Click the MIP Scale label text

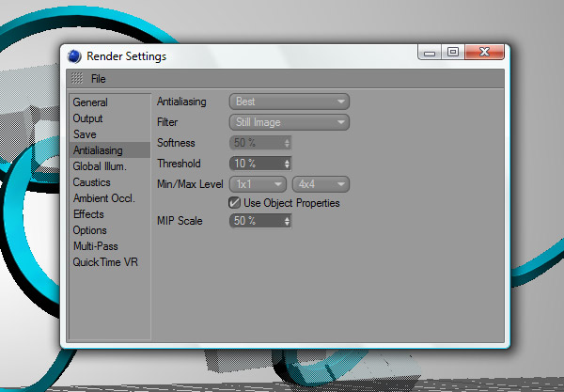point(180,221)
